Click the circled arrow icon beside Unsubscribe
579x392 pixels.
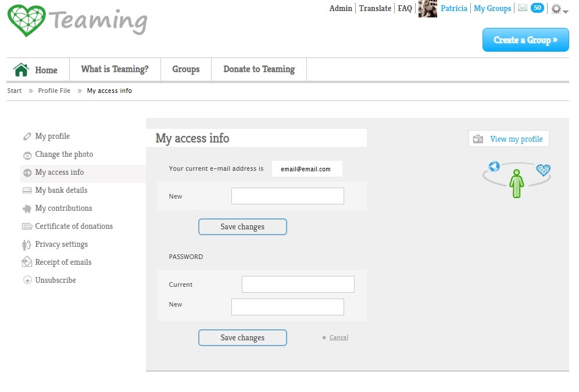click(27, 280)
